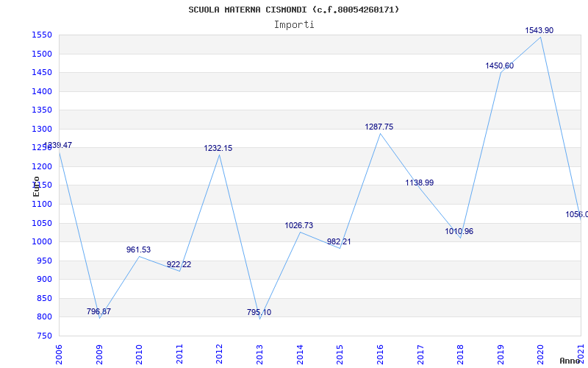Click year 2020 on the x-axis
The height and width of the screenshot is (368, 588).
(x=541, y=353)
